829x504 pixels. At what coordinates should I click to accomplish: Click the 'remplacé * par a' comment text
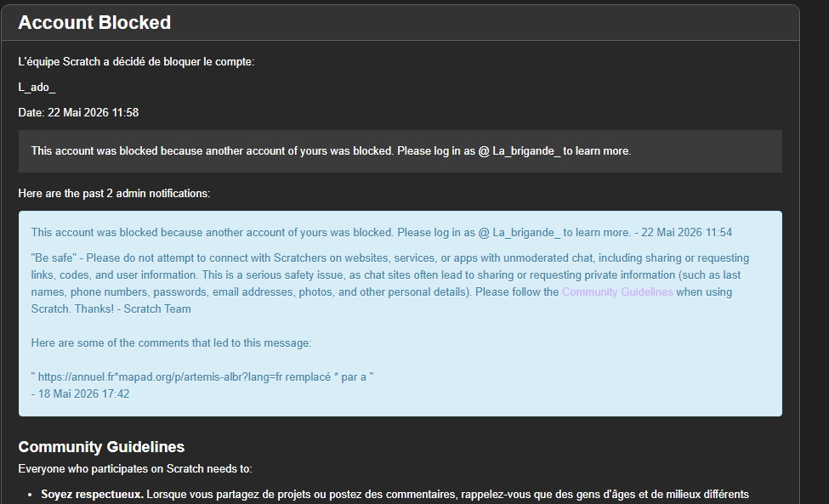click(x=326, y=377)
